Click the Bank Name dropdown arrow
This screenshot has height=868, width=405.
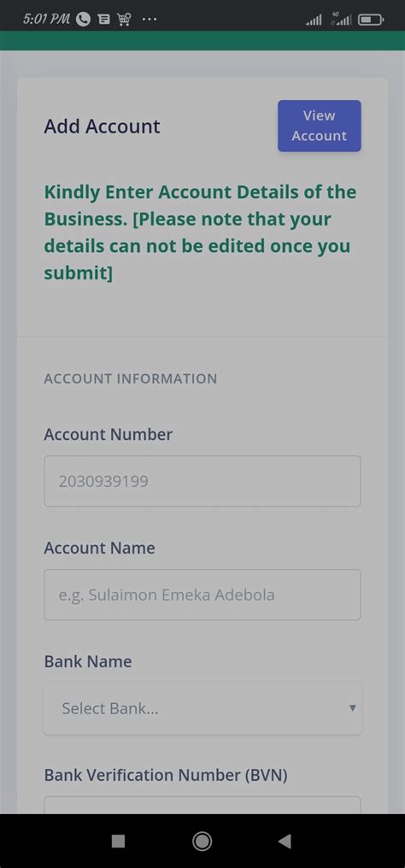coord(352,708)
